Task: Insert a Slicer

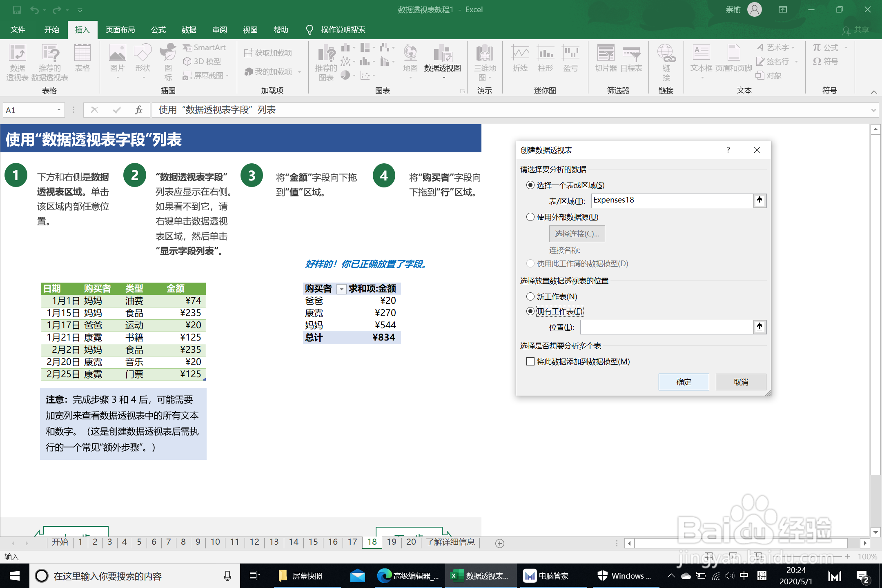Action: click(x=606, y=61)
